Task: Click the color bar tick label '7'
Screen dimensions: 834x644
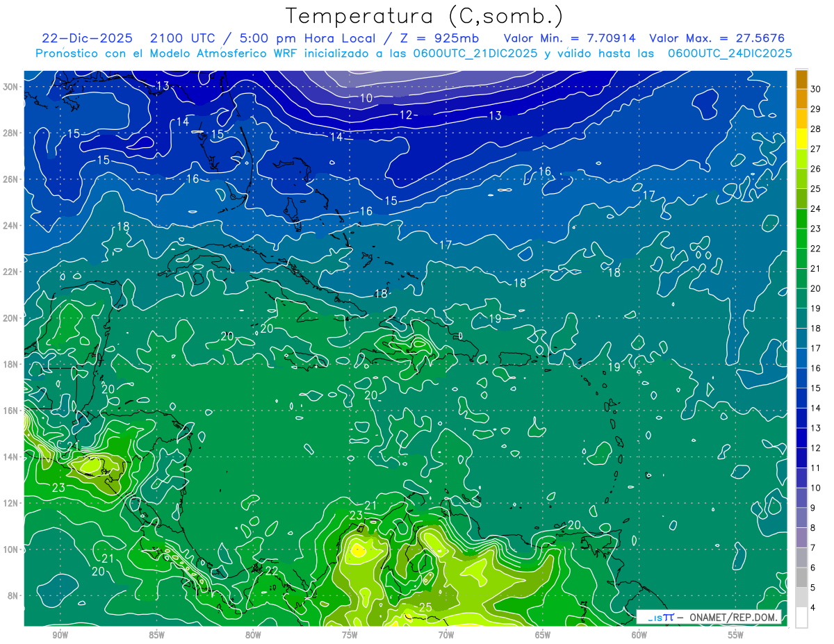Action: 813,548
